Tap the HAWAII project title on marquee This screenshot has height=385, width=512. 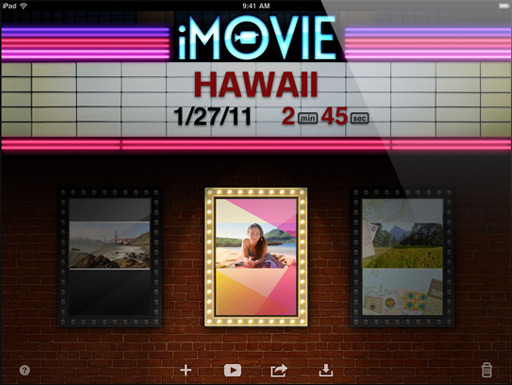click(x=256, y=85)
